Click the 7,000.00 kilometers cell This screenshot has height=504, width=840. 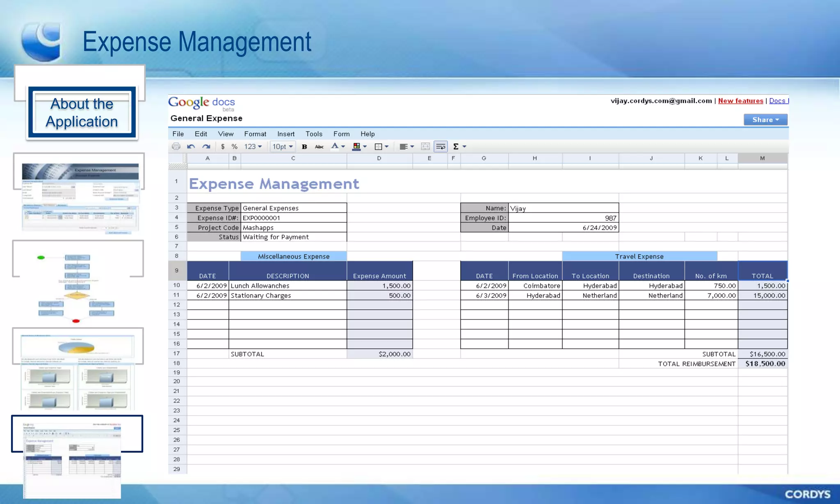(711, 296)
